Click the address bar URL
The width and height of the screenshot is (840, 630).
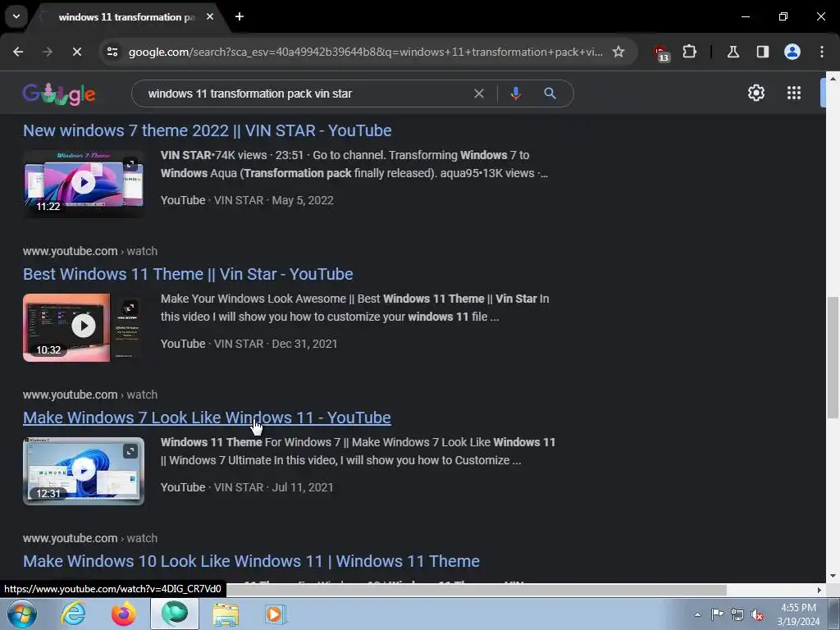point(365,52)
